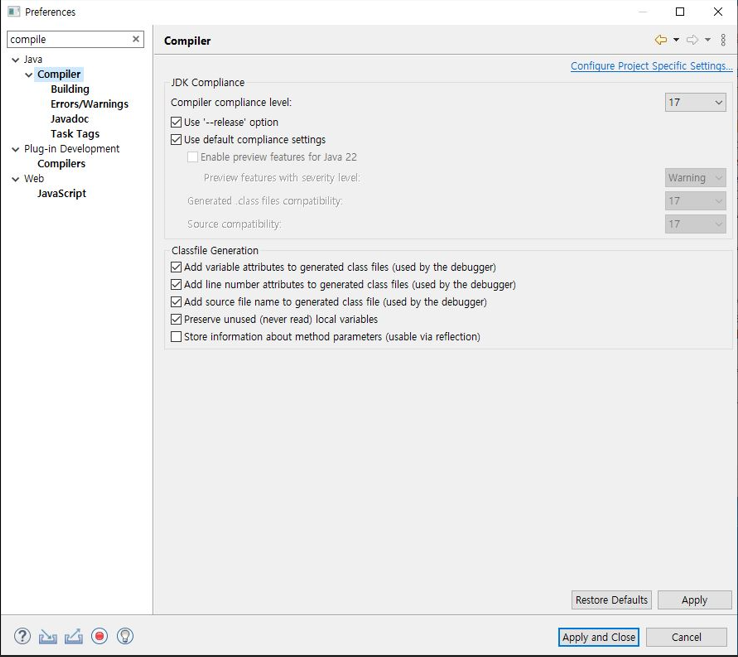Maximize the Preferences window

coord(680,12)
